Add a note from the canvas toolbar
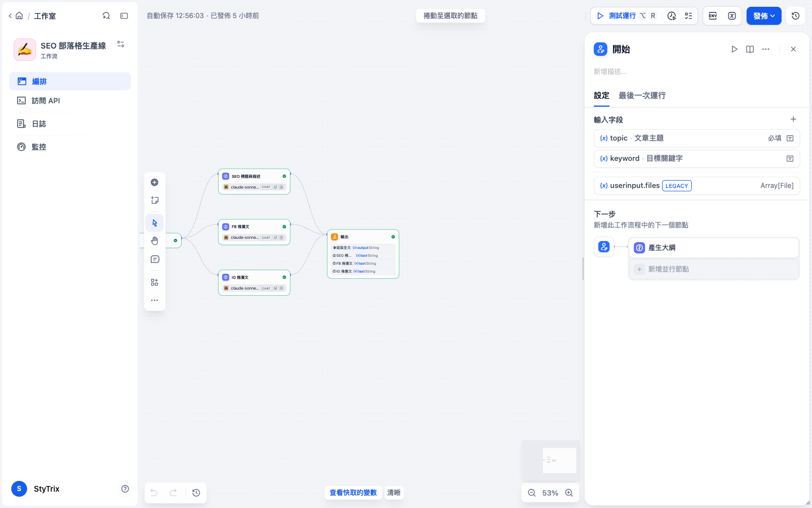This screenshot has height=508, width=812. (x=155, y=200)
